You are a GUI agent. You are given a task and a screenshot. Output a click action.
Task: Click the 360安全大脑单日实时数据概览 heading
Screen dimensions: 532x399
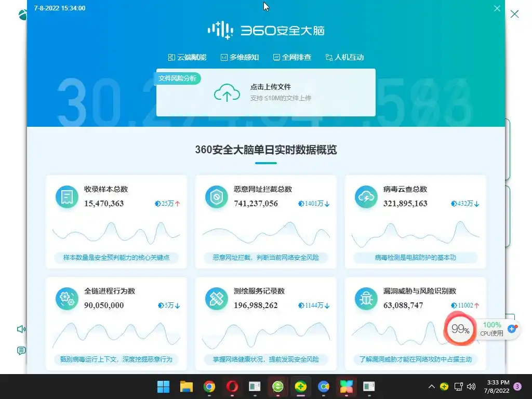click(x=266, y=150)
